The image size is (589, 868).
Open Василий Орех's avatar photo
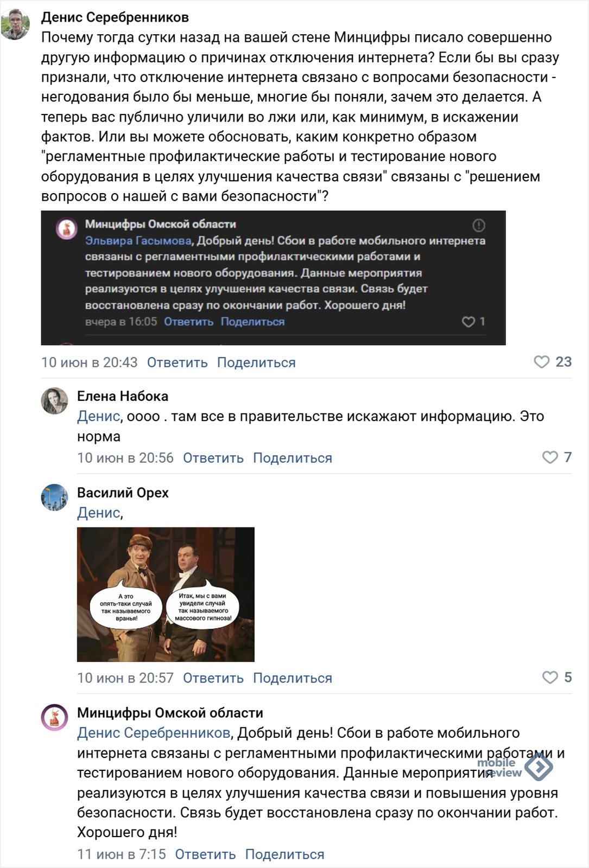pyautogui.click(x=55, y=497)
